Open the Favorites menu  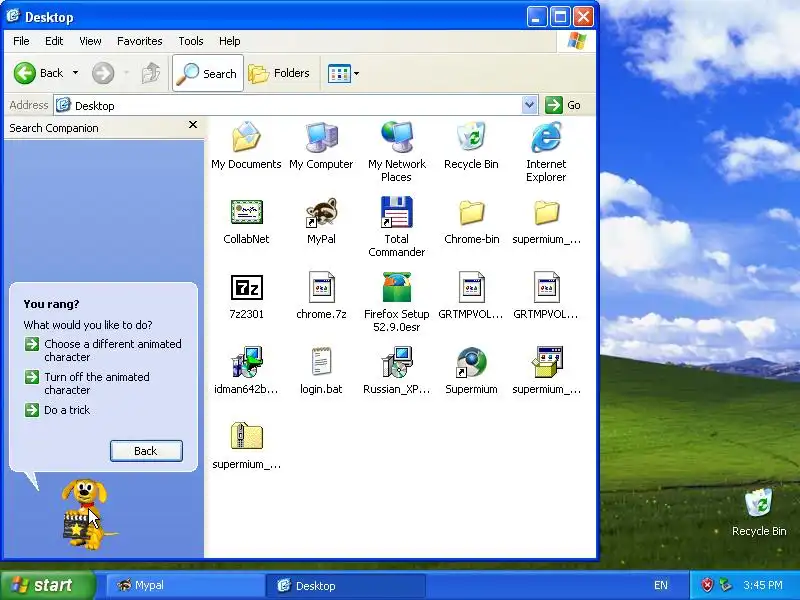tap(139, 41)
